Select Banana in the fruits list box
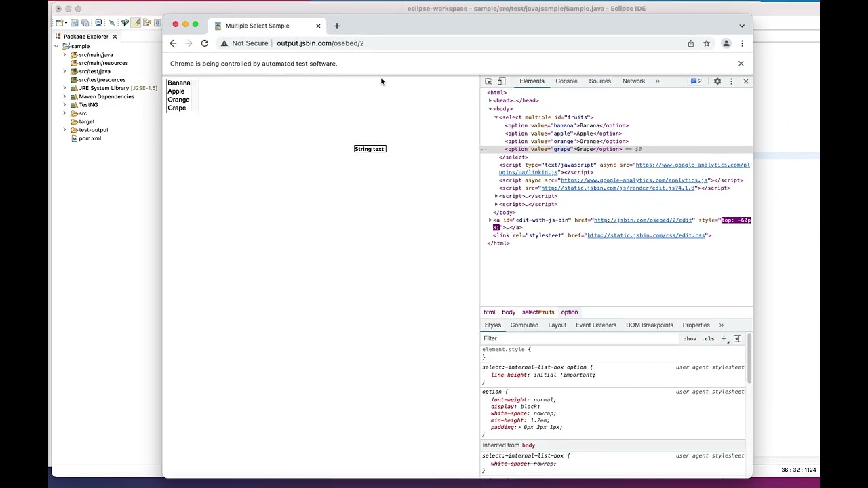Viewport: 868px width, 488px height. [179, 83]
